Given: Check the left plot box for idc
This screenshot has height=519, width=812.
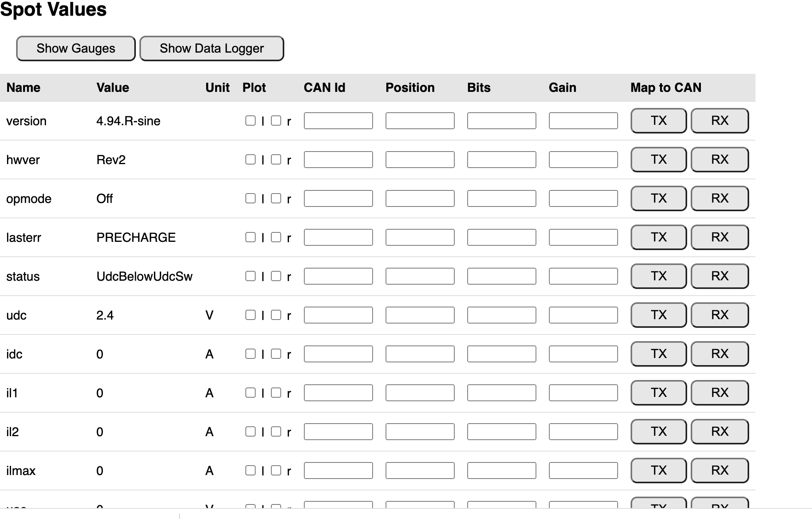Looking at the screenshot, I should pyautogui.click(x=251, y=354).
